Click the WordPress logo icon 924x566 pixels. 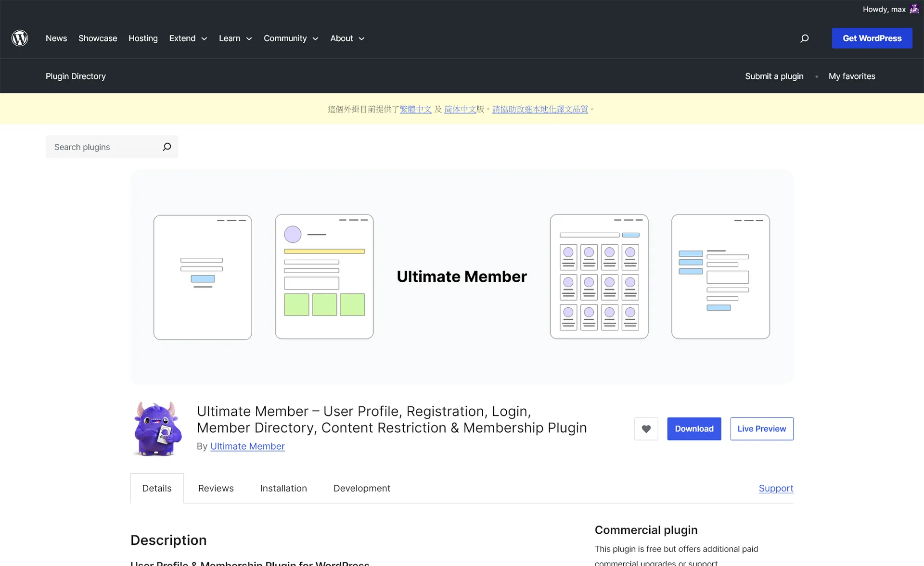click(x=20, y=38)
